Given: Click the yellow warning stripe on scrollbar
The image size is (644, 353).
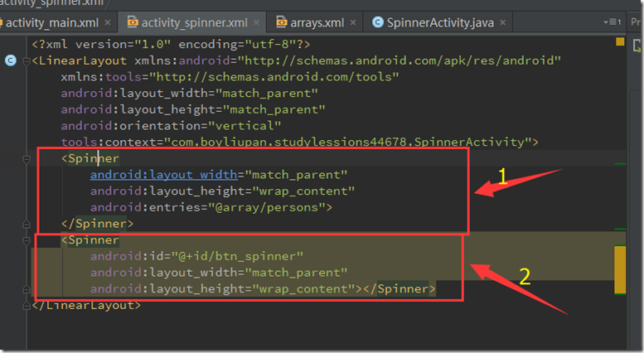Looking at the screenshot, I should pos(619,263).
